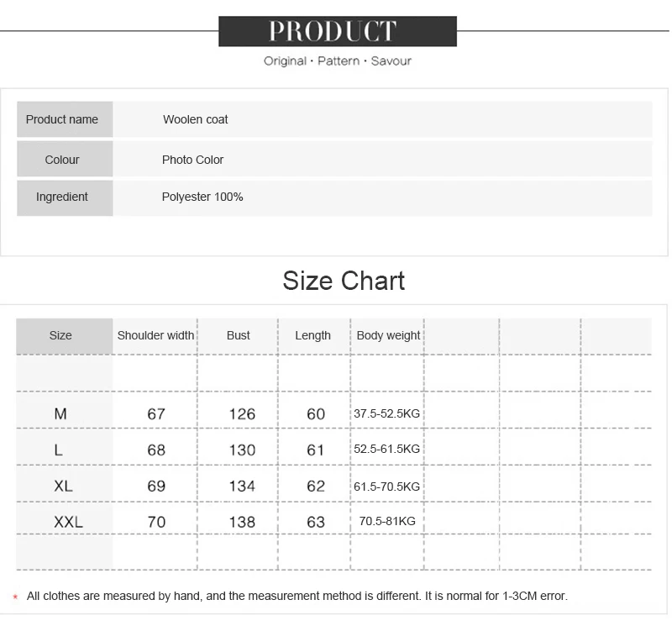This screenshot has width=672, height=626.
Task: Click the red asterisk before the note
Action: click(x=15, y=597)
